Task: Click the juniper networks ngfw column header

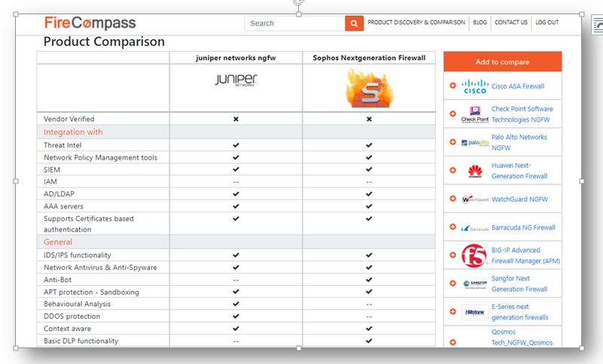Action: (236, 58)
